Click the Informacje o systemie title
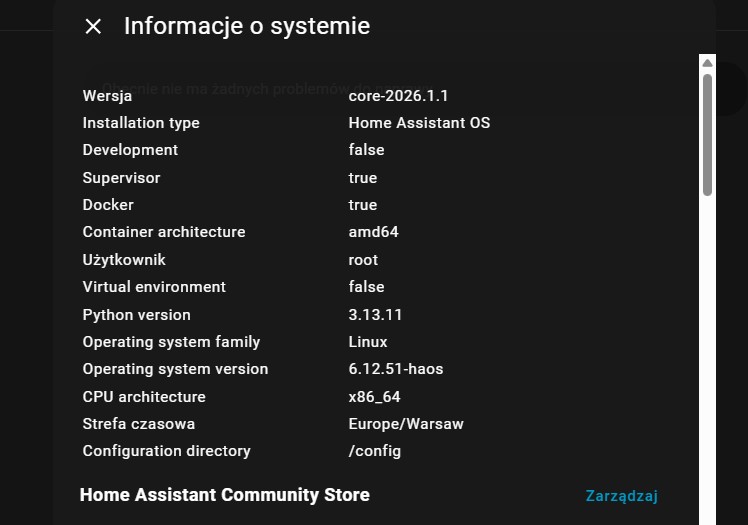This screenshot has width=748, height=525. pyautogui.click(x=246, y=26)
